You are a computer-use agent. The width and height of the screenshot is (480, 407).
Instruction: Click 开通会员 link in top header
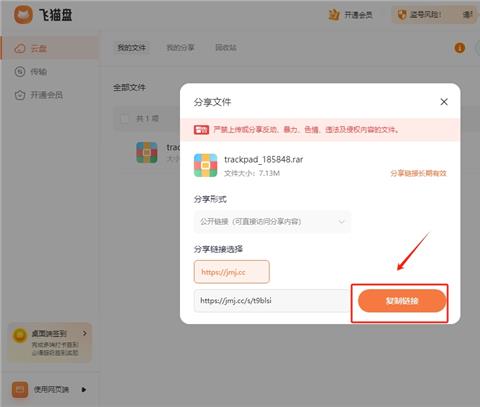point(358,15)
